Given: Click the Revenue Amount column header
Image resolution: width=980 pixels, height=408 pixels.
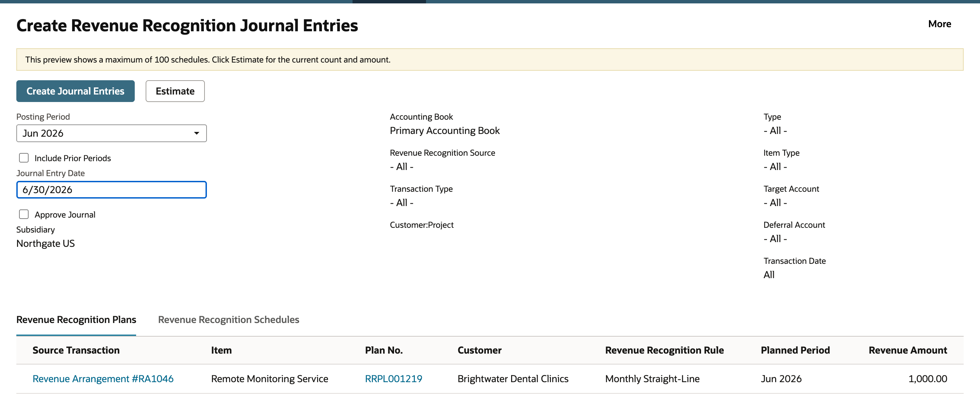Looking at the screenshot, I should (x=908, y=350).
